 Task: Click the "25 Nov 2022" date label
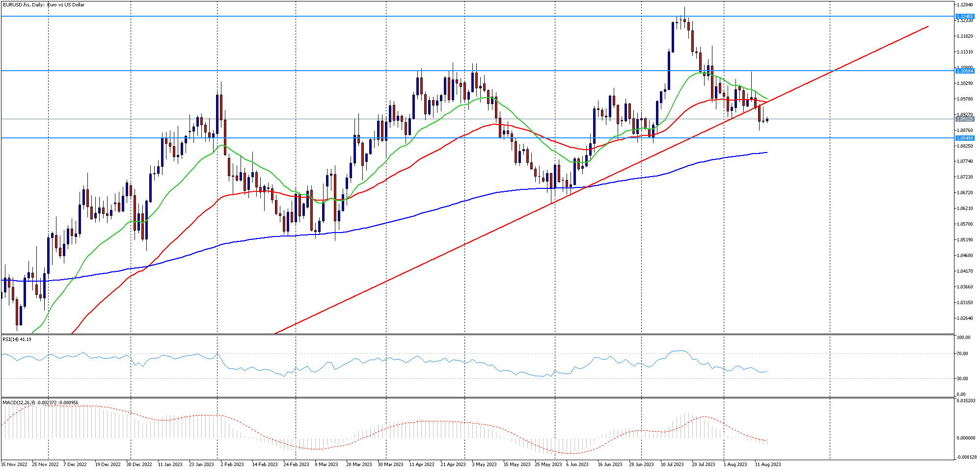pos(46,465)
